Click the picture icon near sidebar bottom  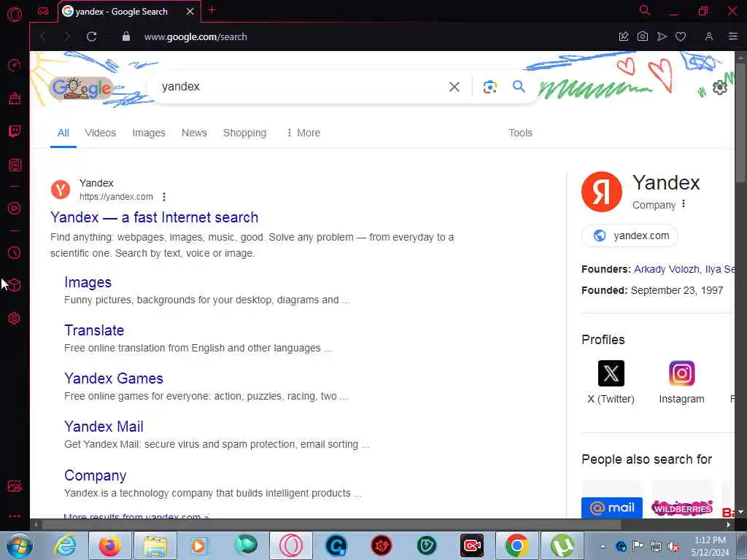(x=15, y=486)
